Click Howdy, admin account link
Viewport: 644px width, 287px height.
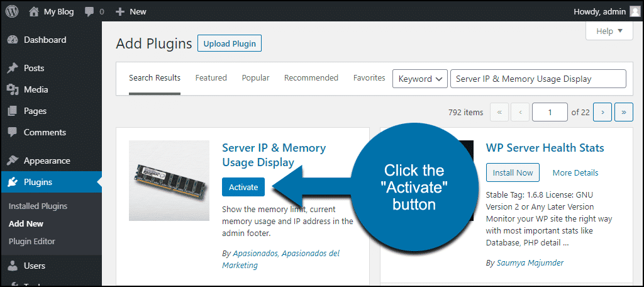[599, 11]
